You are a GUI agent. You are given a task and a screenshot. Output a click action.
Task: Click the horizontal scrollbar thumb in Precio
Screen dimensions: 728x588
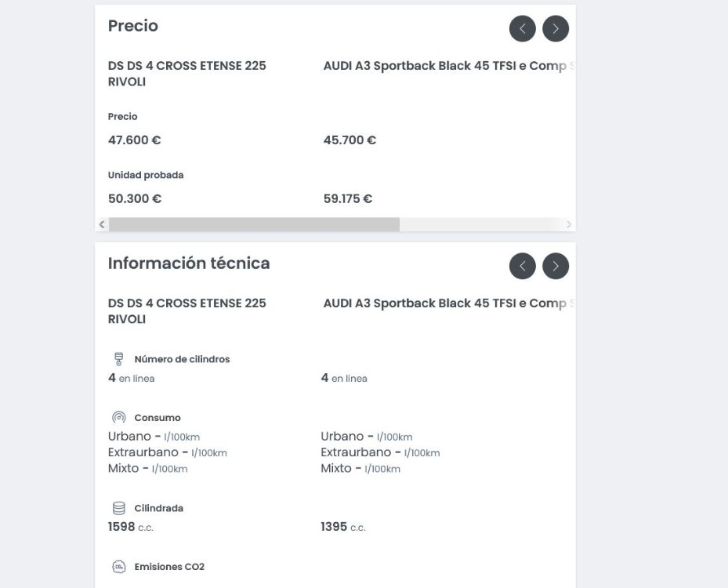(255, 225)
